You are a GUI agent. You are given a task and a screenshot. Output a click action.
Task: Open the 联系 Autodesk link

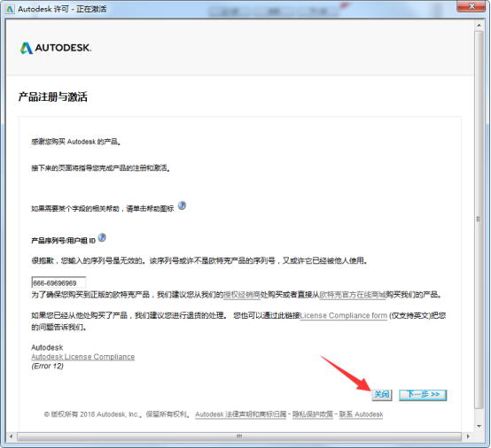click(361, 414)
